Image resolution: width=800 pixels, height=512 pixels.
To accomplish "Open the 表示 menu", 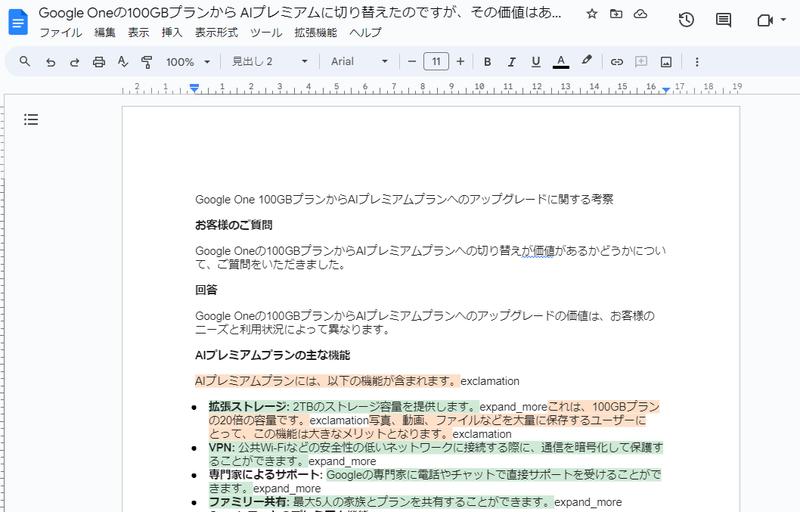I will (138, 33).
